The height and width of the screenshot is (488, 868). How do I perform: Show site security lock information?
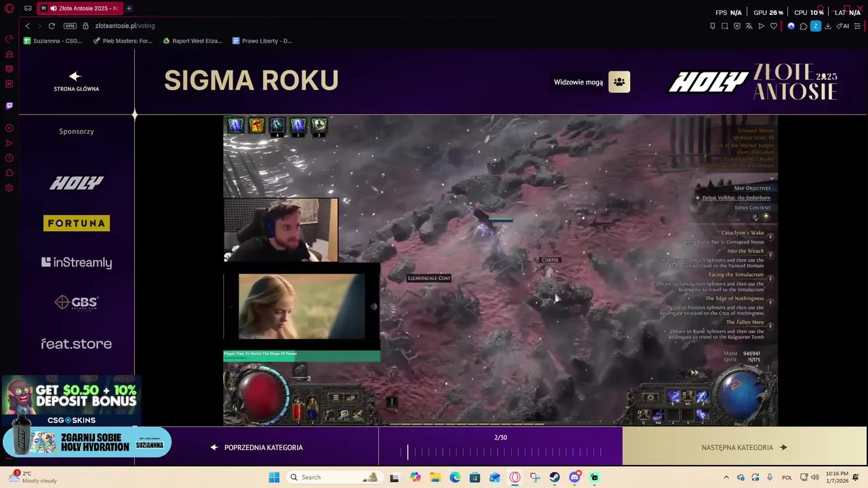pos(85,26)
